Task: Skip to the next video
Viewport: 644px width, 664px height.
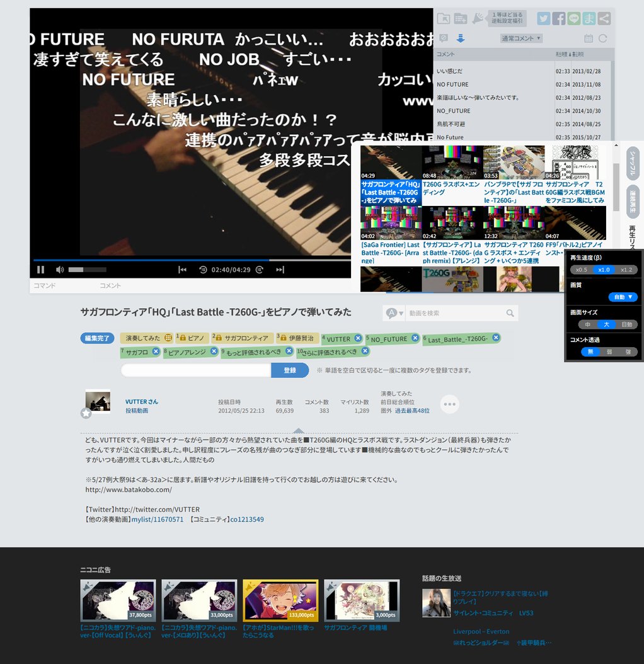Action: [280, 270]
